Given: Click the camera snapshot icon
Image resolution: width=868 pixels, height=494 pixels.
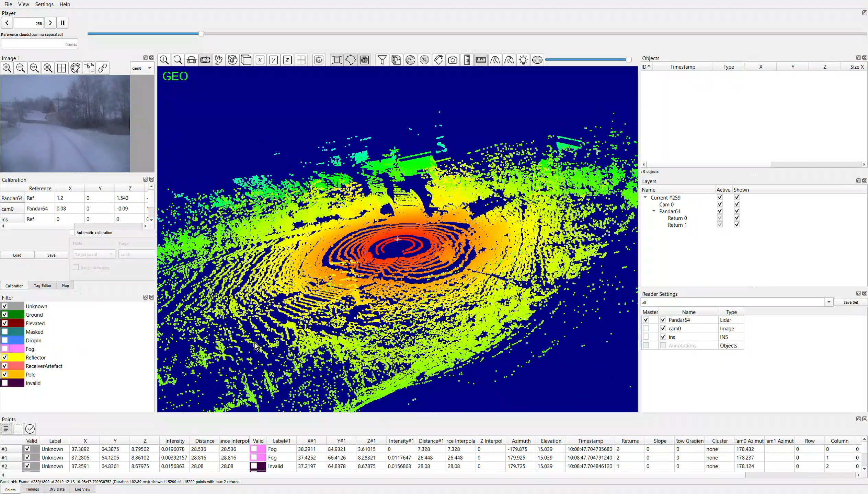Looking at the screenshot, I should click(453, 60).
